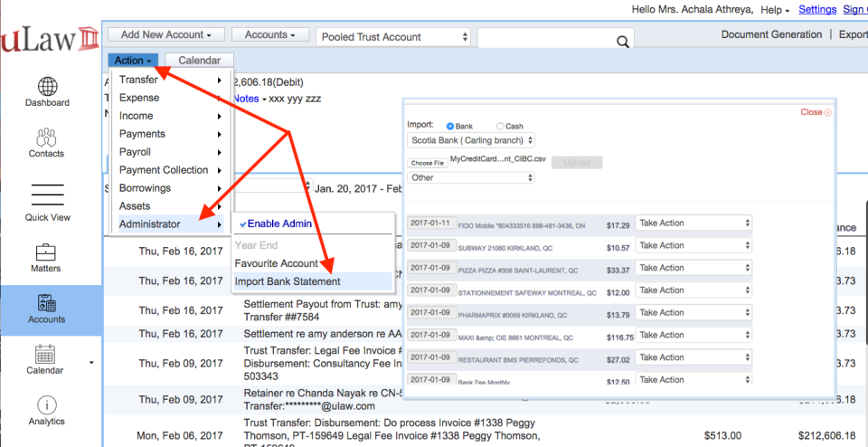Open Document Generation link
The image size is (868, 447).
(771, 34)
